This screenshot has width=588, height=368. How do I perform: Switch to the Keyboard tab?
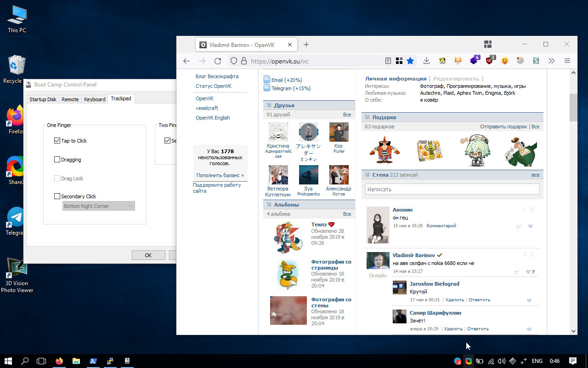pyautogui.click(x=95, y=99)
